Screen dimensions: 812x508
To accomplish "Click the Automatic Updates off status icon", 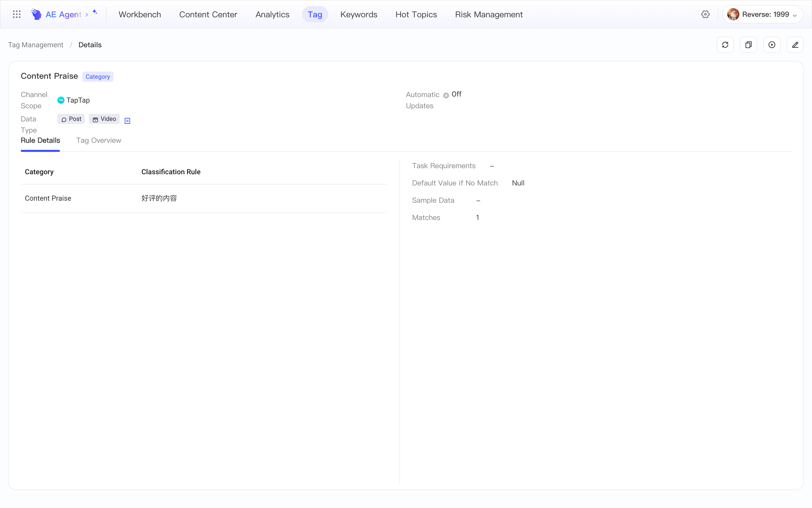I will point(446,96).
